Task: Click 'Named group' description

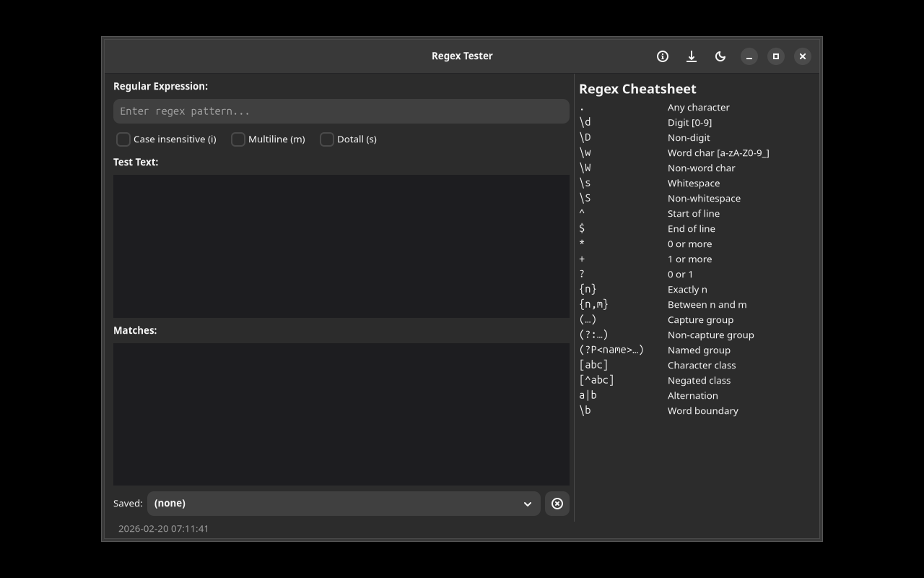Action: (x=699, y=350)
